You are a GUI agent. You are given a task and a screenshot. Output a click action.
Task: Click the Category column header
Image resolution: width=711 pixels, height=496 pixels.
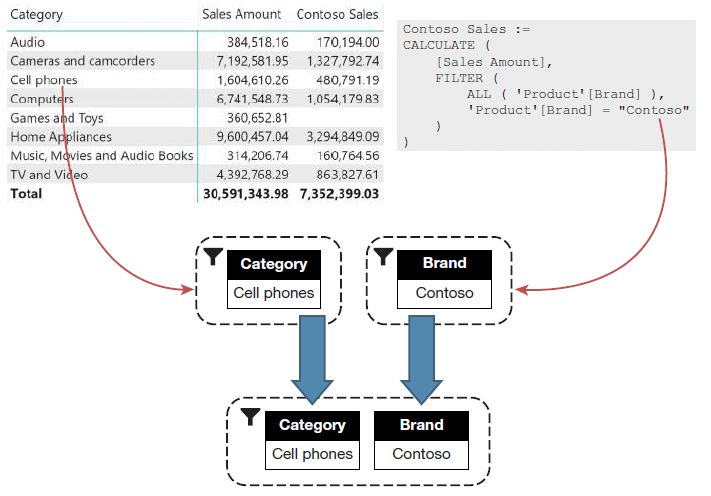(36, 15)
